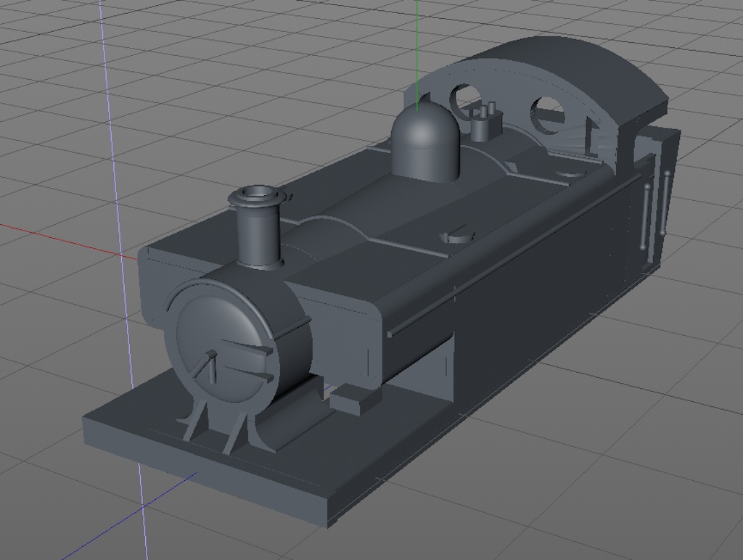The width and height of the screenshot is (743, 560).
Task: Select the upper hinge strap on smokebox door
Action: pyautogui.click(x=247, y=347)
